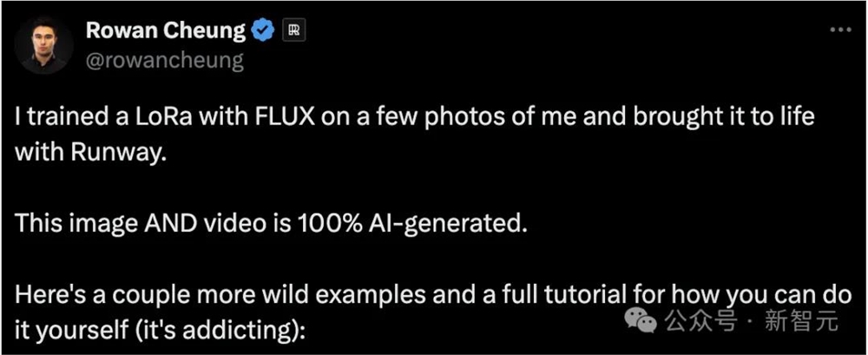Viewport: 868px width, 355px height.
Task: Open the three-dot more options menu
Action: point(840,29)
